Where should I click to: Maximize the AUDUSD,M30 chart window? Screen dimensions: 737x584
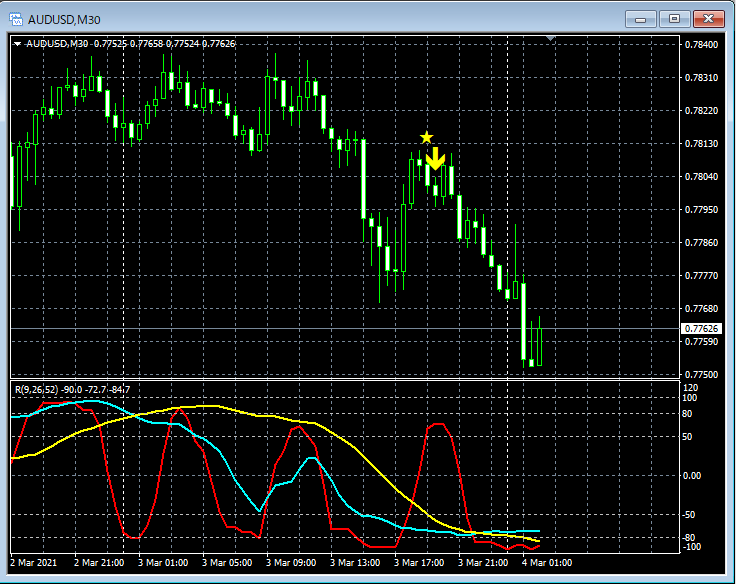[x=673, y=19]
